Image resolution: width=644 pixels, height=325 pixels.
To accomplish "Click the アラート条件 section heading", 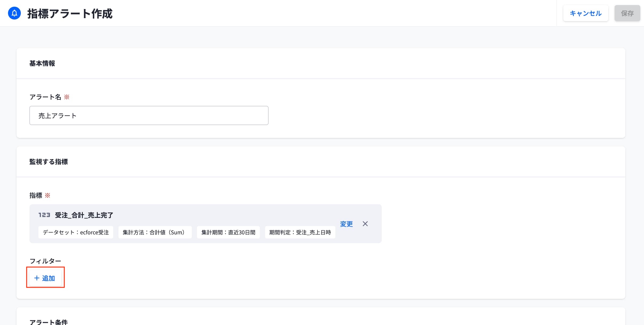I will (x=49, y=322).
